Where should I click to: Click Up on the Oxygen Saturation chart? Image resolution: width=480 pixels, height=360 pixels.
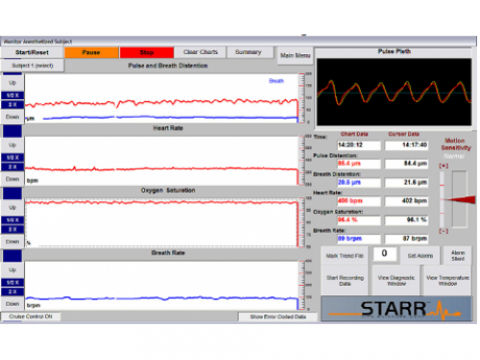pos(12,208)
